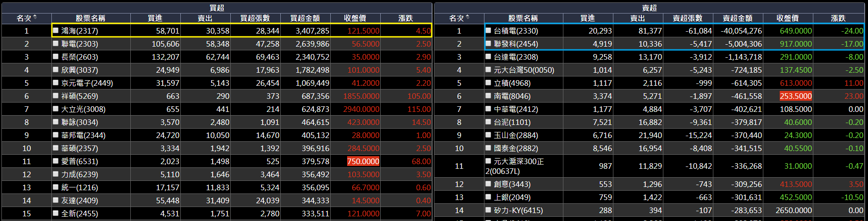Tick checkbox for 京元電子(2449)
This screenshot has width=868, height=221.
56,83
